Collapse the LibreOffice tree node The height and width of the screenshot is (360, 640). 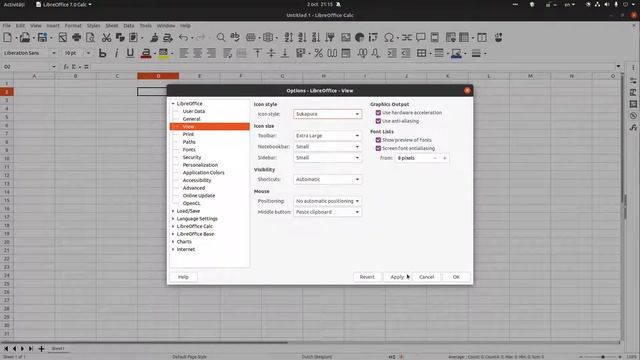tap(173, 104)
